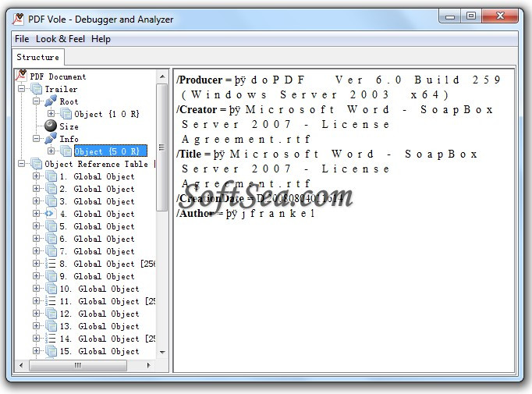
Task: Expand 4. Global Object
Action: pyautogui.click(x=37, y=214)
